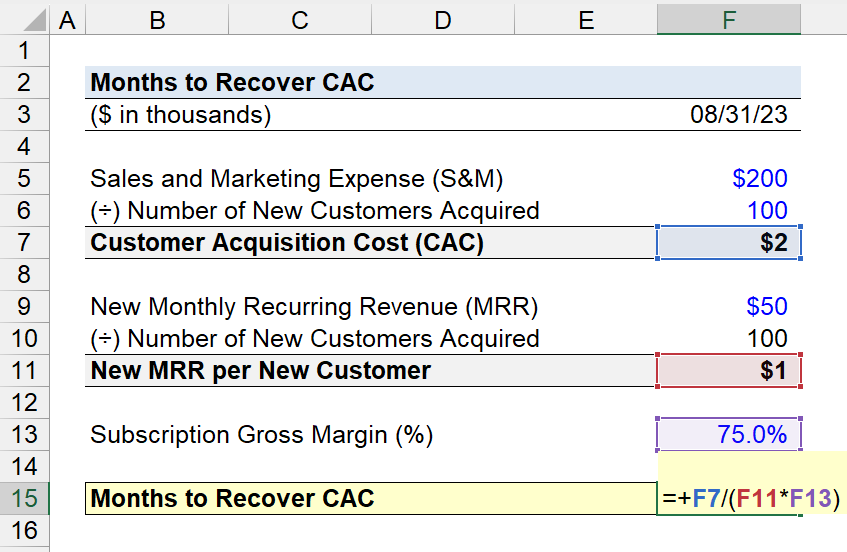The image size is (847, 552).
Task: Select the Months to Recover CAC title cell
Action: click(232, 83)
